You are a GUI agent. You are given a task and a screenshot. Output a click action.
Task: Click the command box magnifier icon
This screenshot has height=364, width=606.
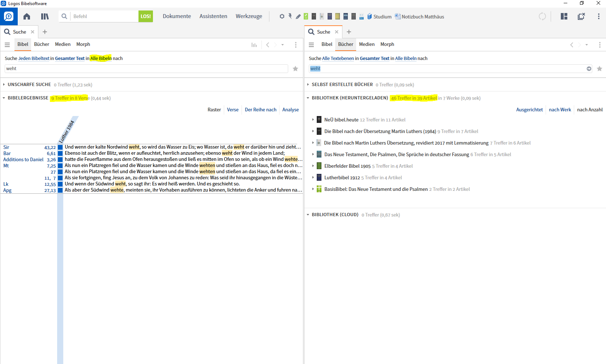point(64,16)
